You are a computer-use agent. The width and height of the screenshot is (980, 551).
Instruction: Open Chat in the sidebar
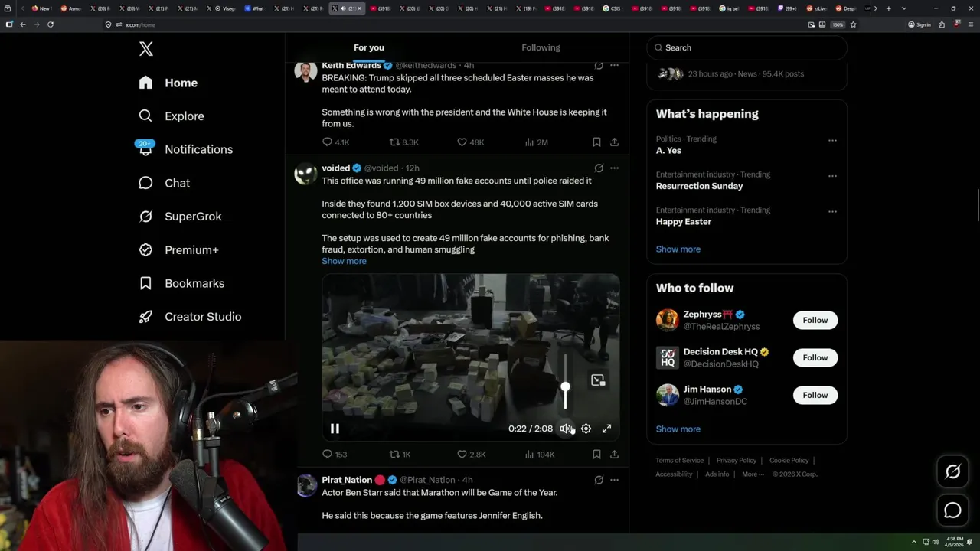point(164,183)
